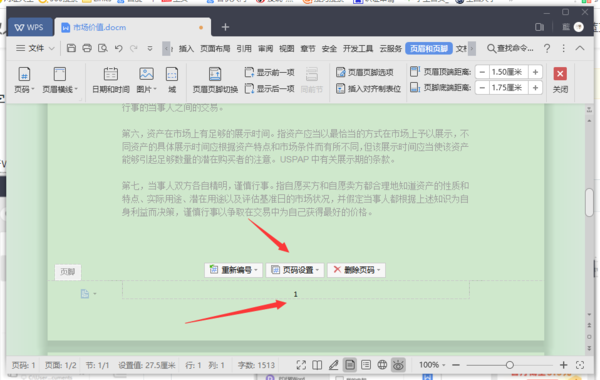600x380 pixels.
Task: Click the WPS home tab
Action: pyautogui.click(x=29, y=28)
